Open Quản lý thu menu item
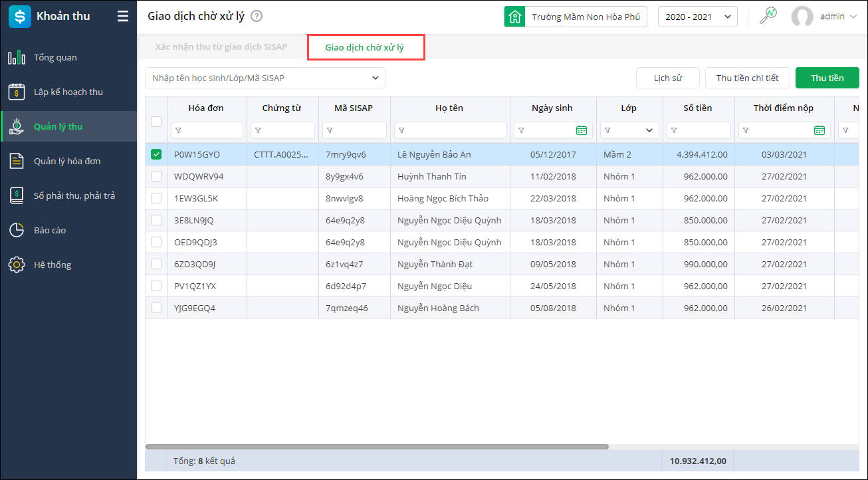This screenshot has height=480, width=868. pos(68,126)
